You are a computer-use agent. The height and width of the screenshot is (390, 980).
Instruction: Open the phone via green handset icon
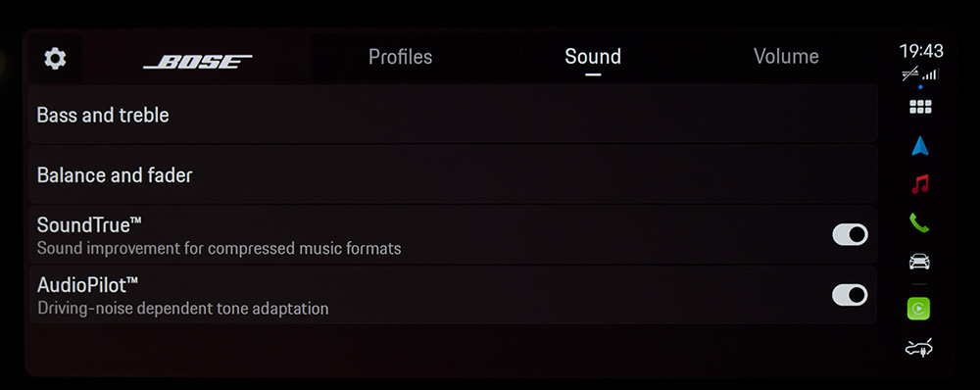point(919,223)
